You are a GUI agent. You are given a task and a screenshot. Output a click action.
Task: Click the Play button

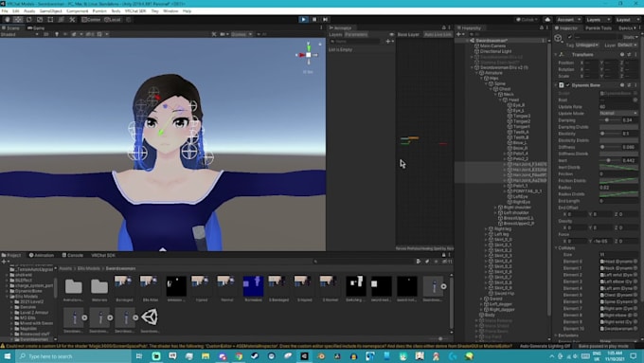pos(303,19)
